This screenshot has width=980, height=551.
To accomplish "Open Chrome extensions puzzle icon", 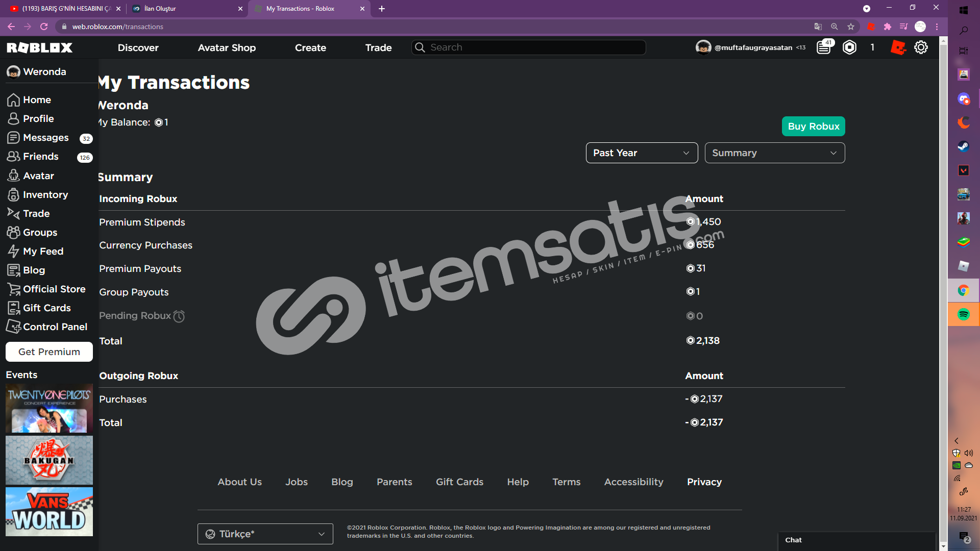I will (x=888, y=27).
